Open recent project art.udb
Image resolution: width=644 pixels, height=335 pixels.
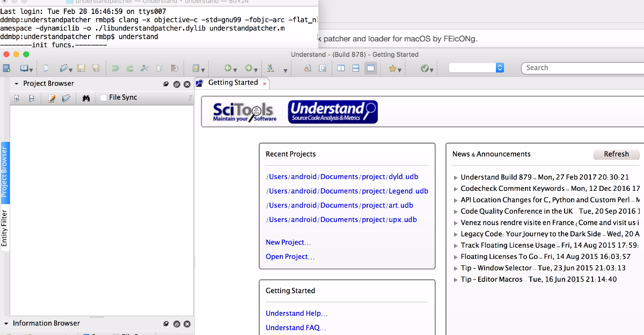340,205
